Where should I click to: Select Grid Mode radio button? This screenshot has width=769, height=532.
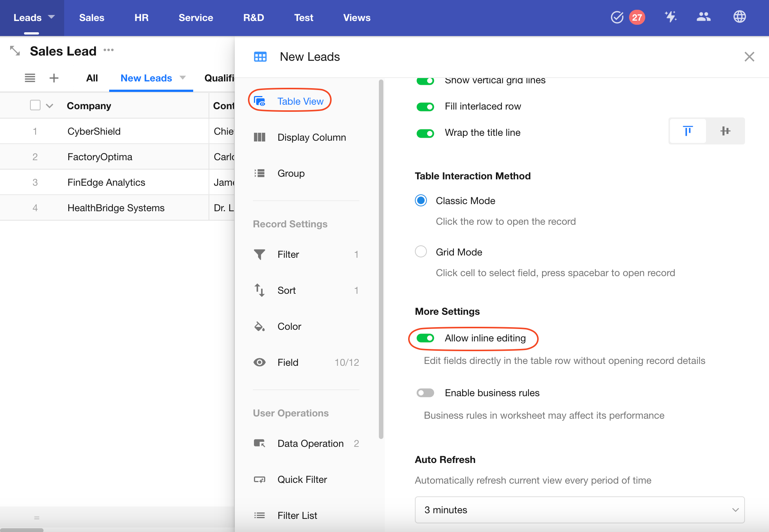click(x=421, y=252)
